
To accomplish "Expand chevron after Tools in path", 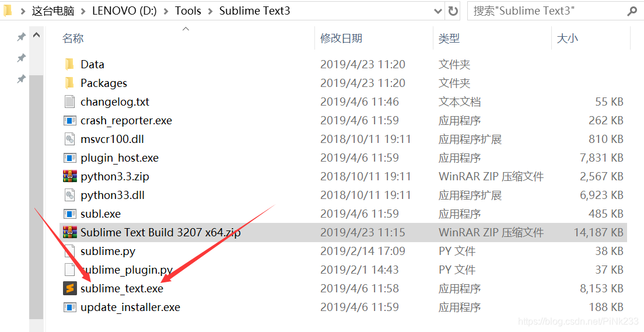I will [210, 11].
